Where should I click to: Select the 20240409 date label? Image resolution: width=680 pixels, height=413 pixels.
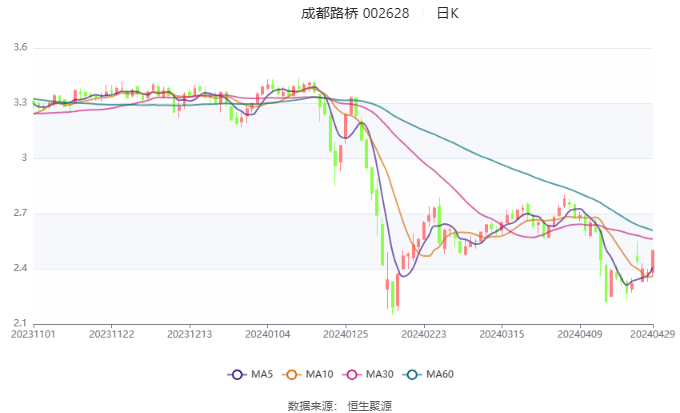coord(577,334)
